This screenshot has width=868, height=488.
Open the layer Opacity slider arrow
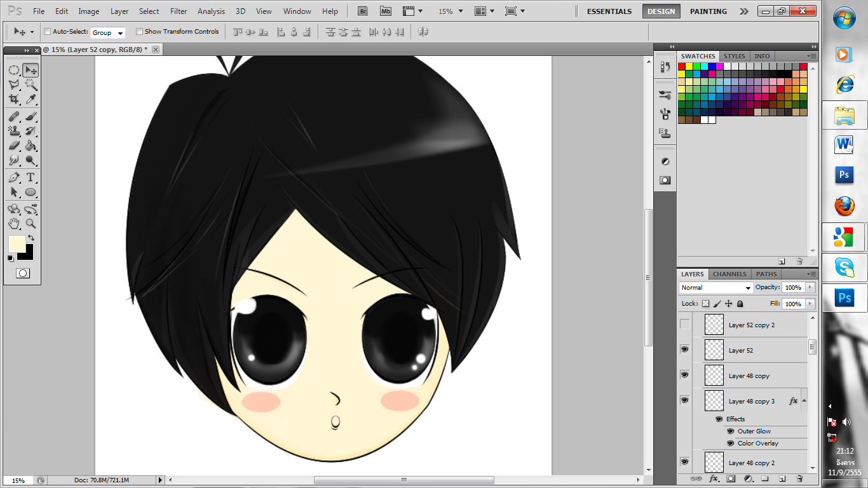[x=810, y=288]
